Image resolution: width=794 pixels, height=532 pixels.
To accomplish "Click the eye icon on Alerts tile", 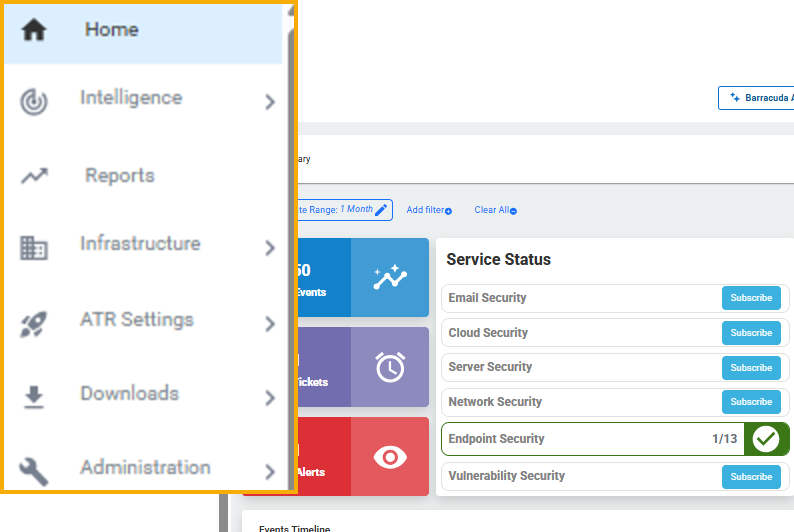I will pyautogui.click(x=390, y=457).
